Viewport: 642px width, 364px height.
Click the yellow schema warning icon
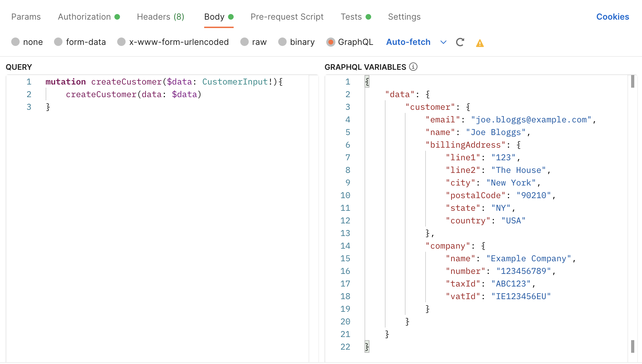480,43
